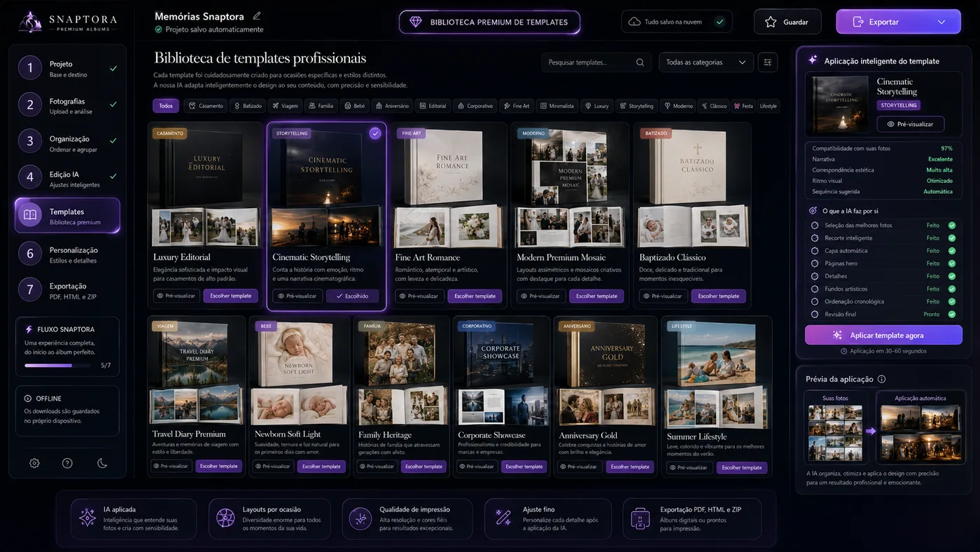Switch theme with the moon icon
This screenshot has height=552, width=980.
click(102, 463)
